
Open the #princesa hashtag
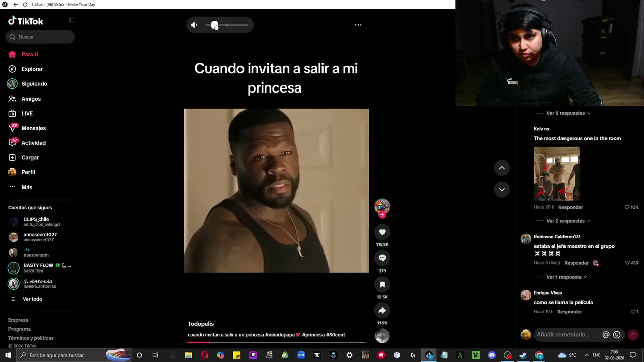313,335
